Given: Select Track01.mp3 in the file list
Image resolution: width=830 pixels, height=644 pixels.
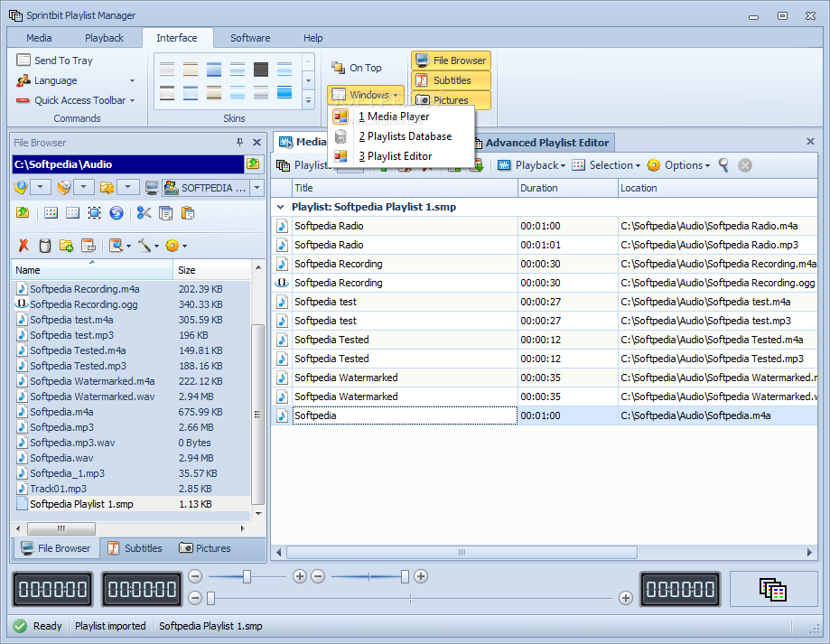Looking at the screenshot, I should [x=58, y=489].
